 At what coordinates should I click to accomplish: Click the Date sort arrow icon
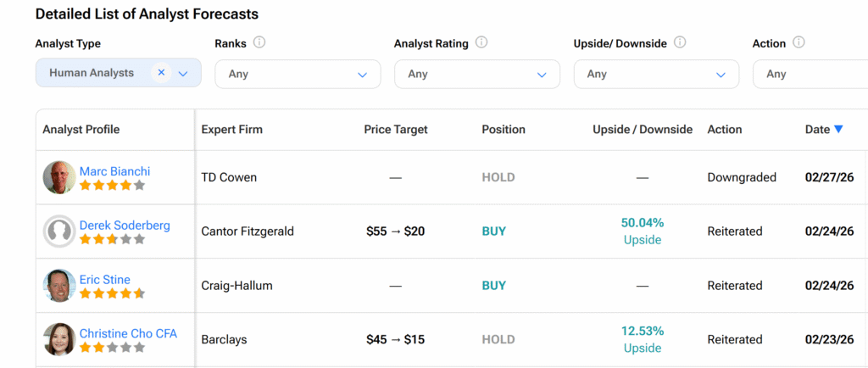838,130
